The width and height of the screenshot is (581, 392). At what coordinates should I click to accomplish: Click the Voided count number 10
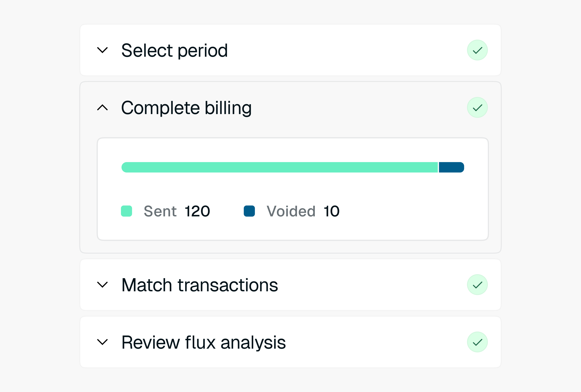pos(331,211)
